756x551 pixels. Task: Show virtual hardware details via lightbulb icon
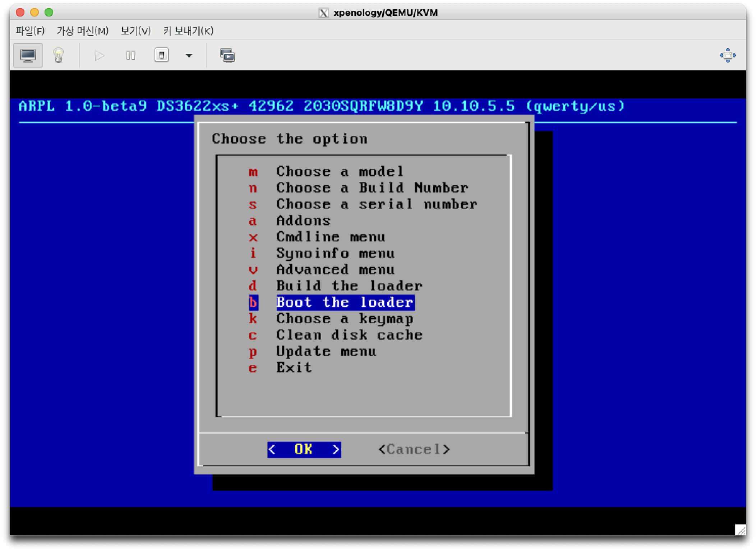point(59,56)
